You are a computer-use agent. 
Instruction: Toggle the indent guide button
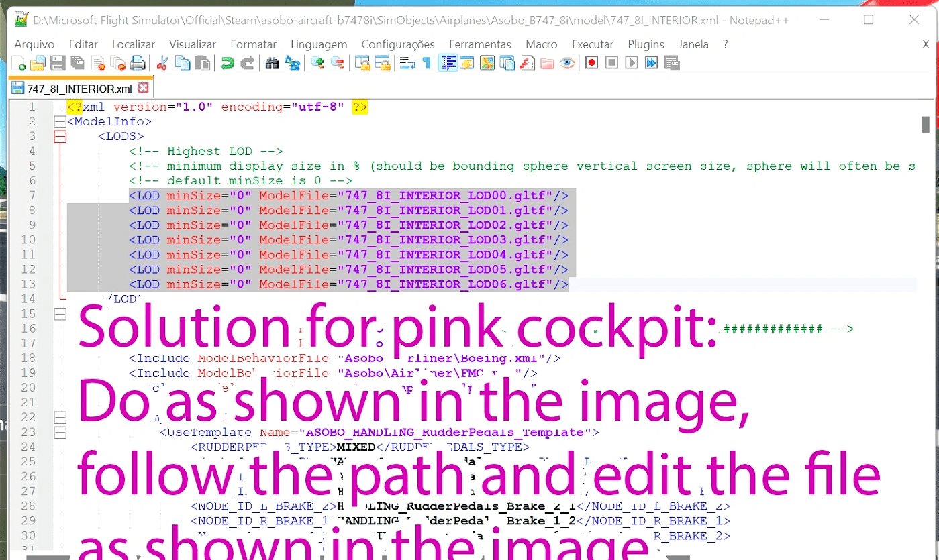click(448, 64)
